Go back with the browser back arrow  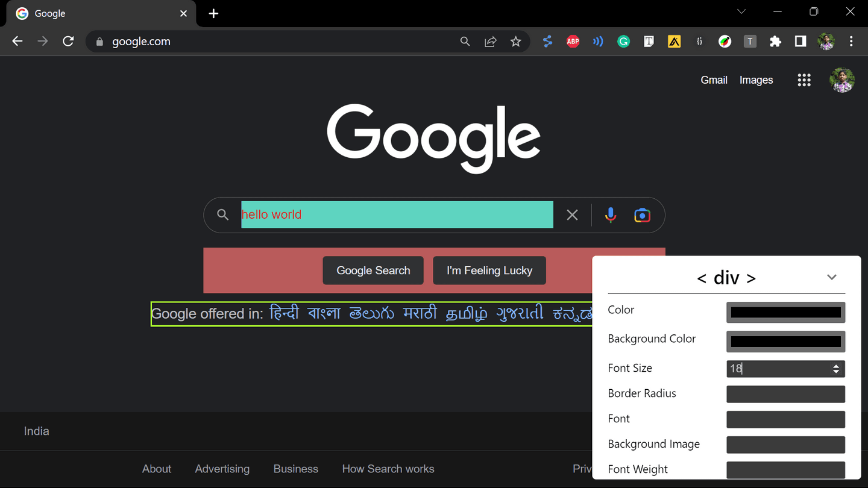coord(17,42)
